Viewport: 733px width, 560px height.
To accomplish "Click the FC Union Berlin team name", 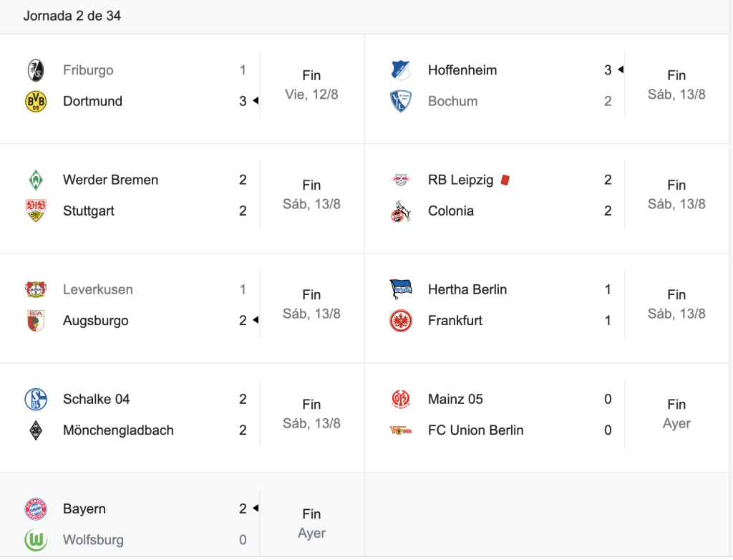I will pyautogui.click(x=475, y=430).
